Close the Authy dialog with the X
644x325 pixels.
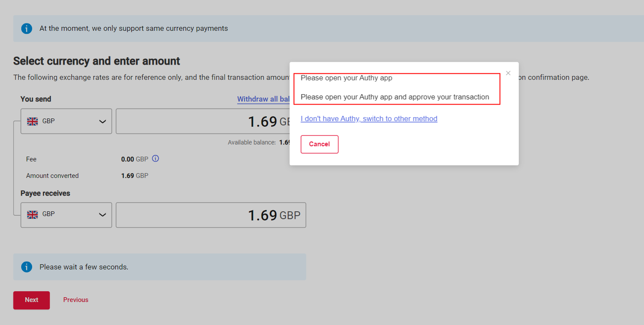[508, 73]
